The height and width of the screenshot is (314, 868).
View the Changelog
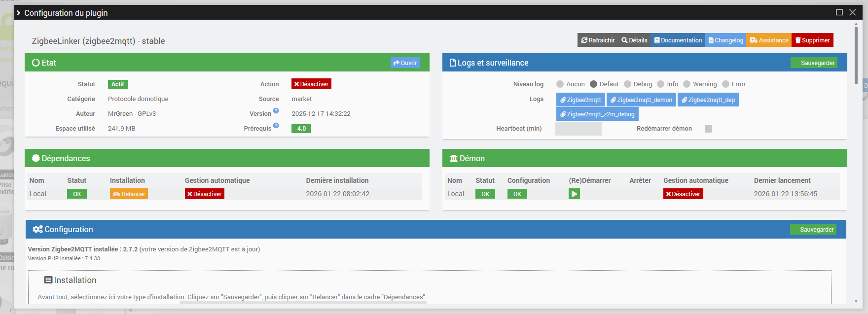[x=725, y=40]
